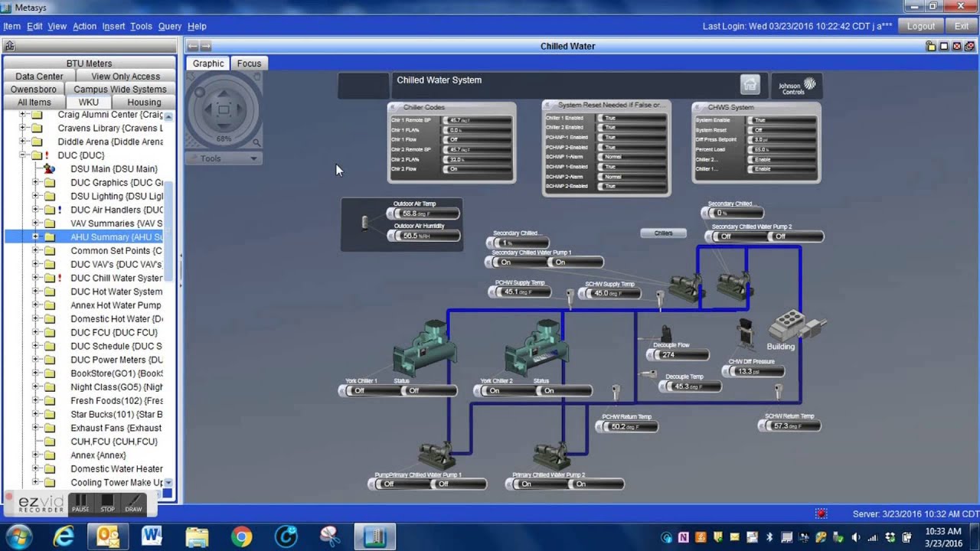The image size is (980, 551).
Task: Click the York Chiller 1 machine graphic
Action: coord(423,348)
